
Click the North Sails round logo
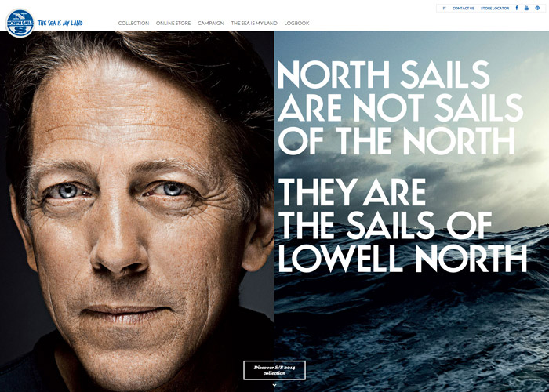tap(20, 24)
